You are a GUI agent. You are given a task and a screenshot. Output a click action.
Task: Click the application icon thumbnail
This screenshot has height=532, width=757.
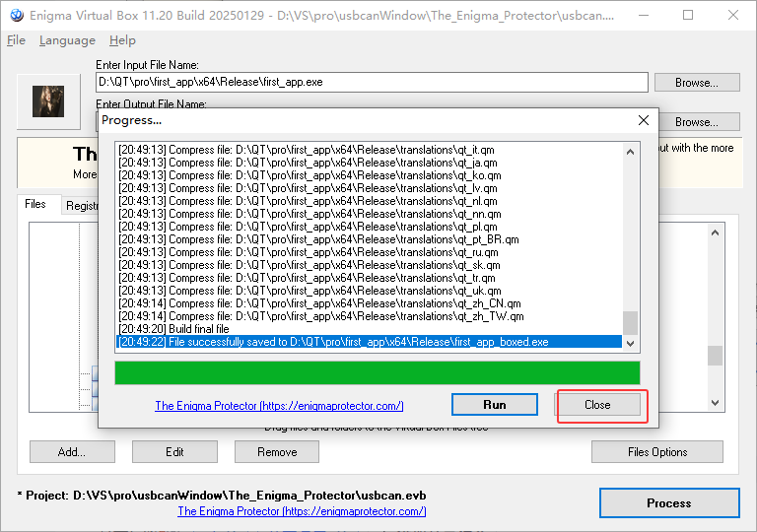click(x=48, y=101)
